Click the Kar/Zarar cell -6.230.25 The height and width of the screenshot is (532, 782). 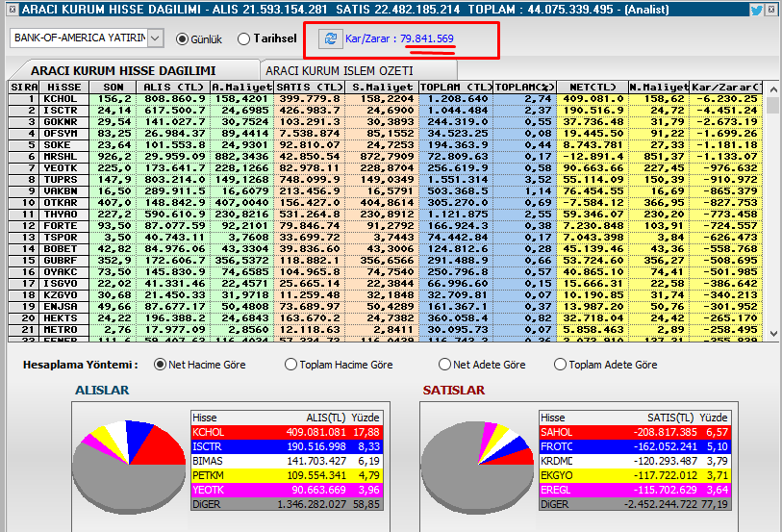point(726,99)
